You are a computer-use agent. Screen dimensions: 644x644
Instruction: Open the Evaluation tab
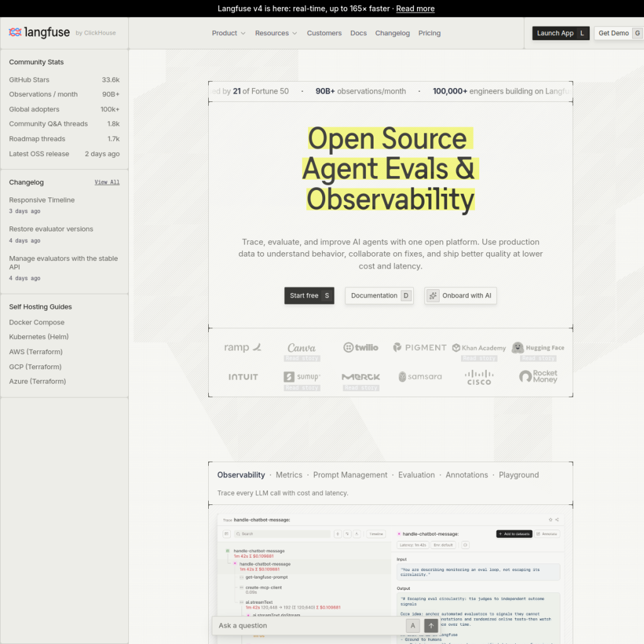(x=416, y=475)
